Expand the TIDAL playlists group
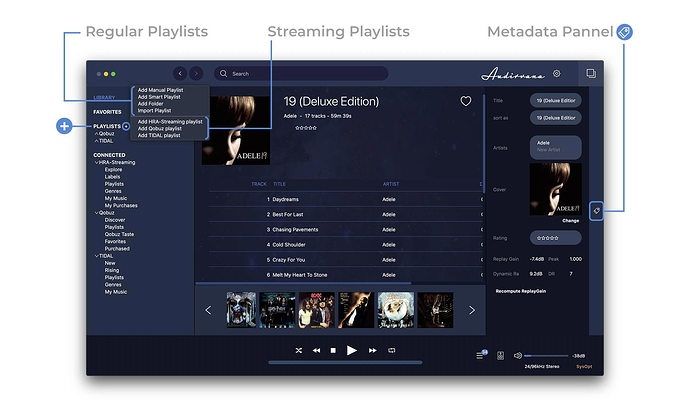Image resolution: width=690 pixels, height=409 pixels. [96, 141]
